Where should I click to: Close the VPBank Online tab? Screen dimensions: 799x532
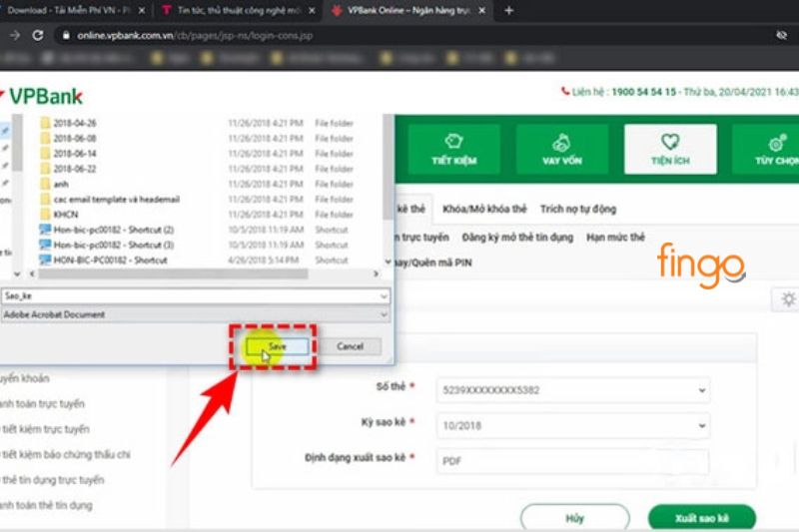[481, 11]
